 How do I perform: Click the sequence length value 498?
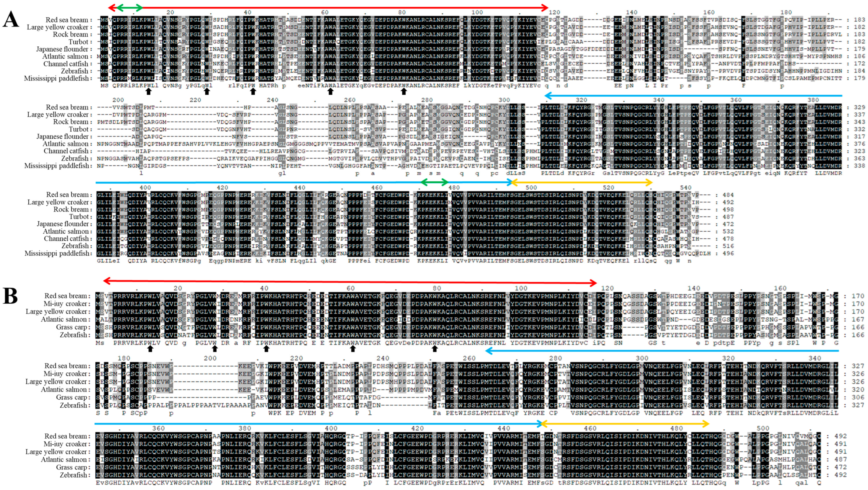[728, 210]
